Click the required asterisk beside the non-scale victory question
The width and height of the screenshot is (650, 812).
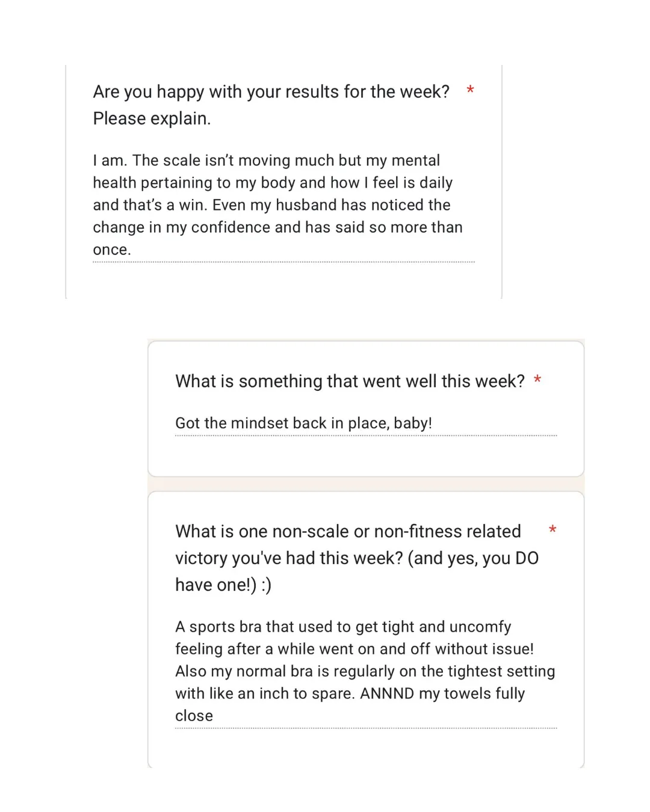click(x=552, y=530)
